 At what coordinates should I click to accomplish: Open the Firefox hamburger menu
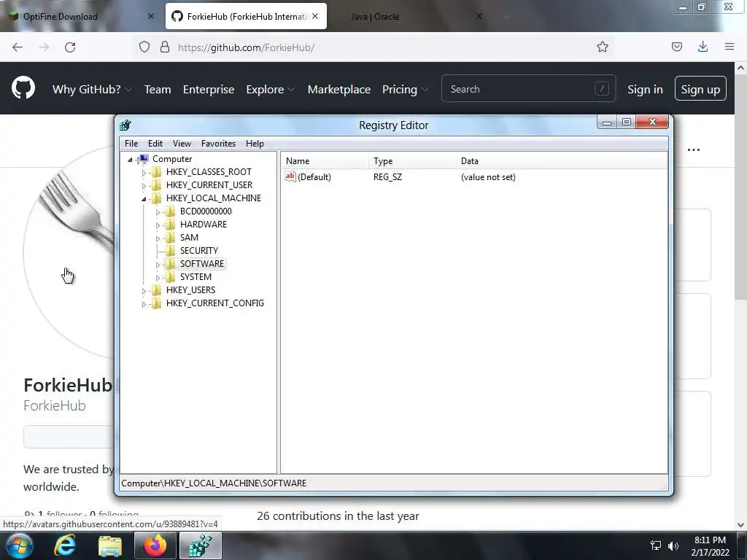(x=729, y=47)
